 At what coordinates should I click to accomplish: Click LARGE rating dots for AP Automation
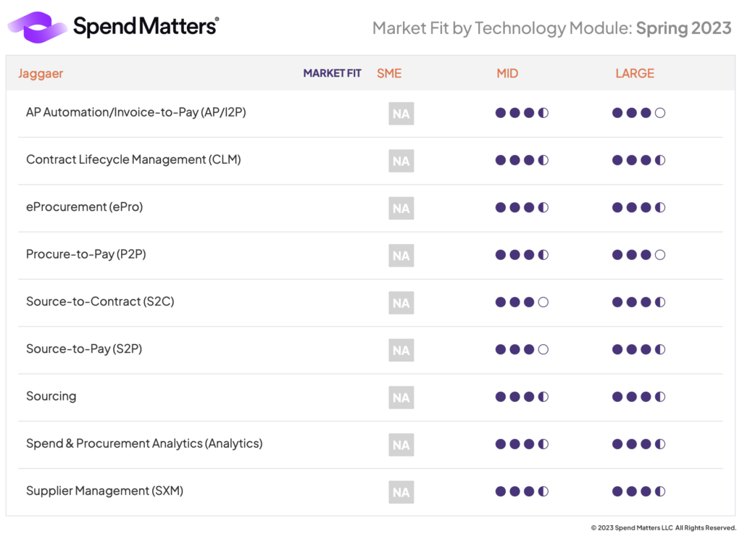639,112
